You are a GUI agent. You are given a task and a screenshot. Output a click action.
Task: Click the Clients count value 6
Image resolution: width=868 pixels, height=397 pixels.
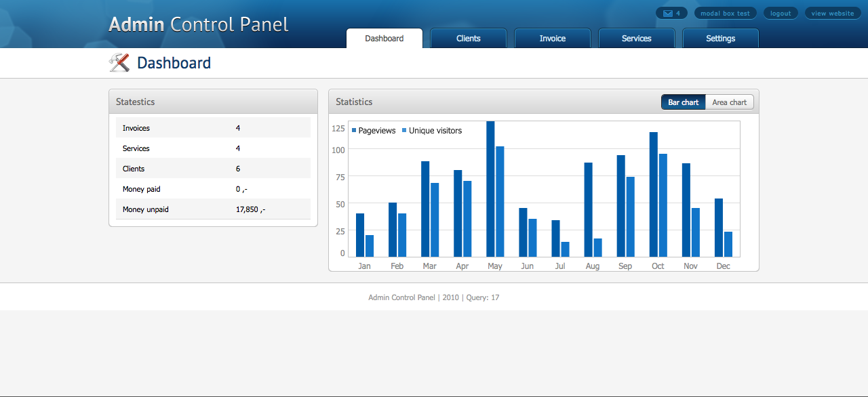coord(238,169)
